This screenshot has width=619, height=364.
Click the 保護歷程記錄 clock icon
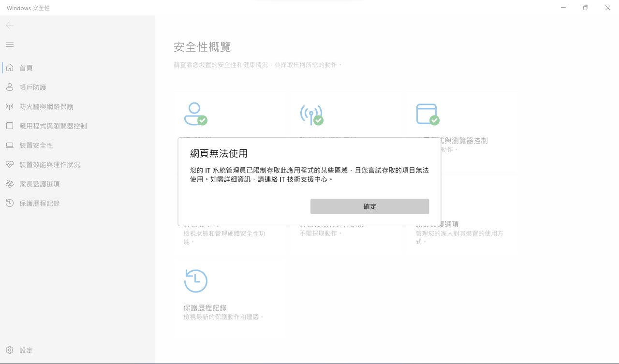[x=9, y=203]
